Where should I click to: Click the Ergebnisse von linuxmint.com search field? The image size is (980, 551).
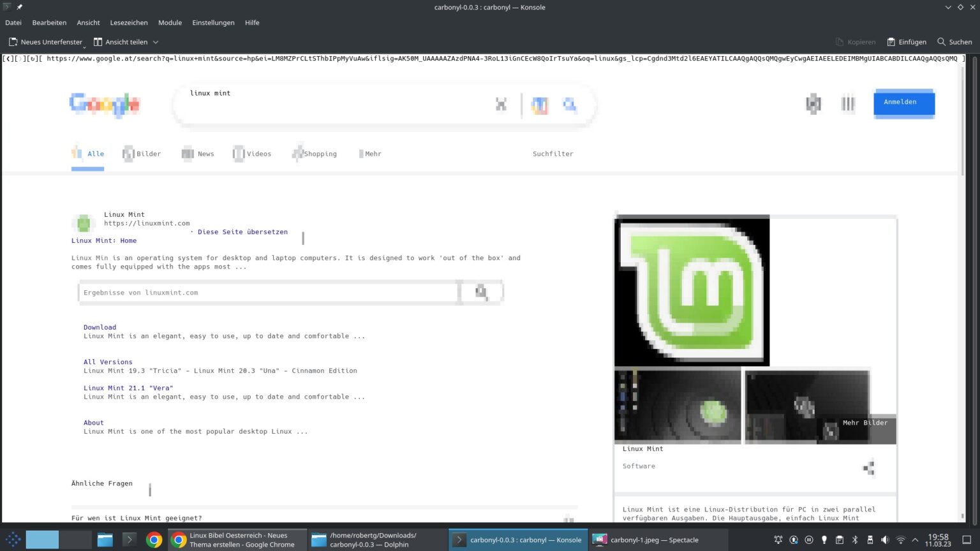(268, 292)
